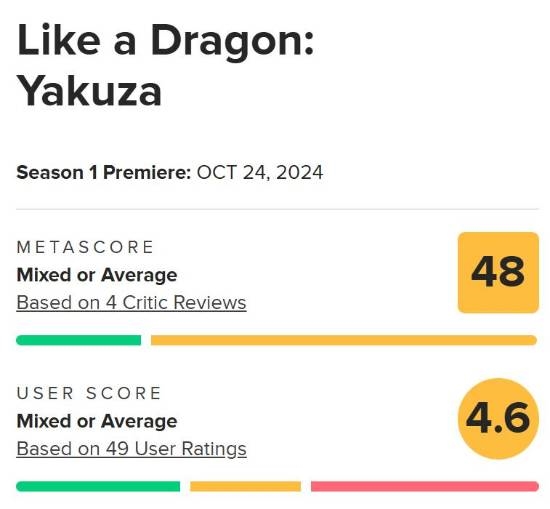Click the 'Like a Dragon: Yakuza' title

pos(165,65)
